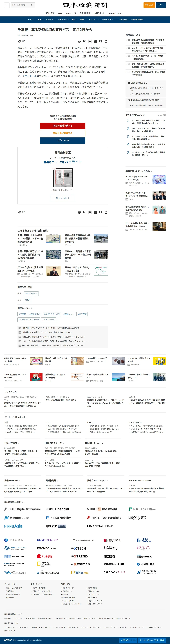Open the FINANCIAL TIMES logo link

coord(101,526)
